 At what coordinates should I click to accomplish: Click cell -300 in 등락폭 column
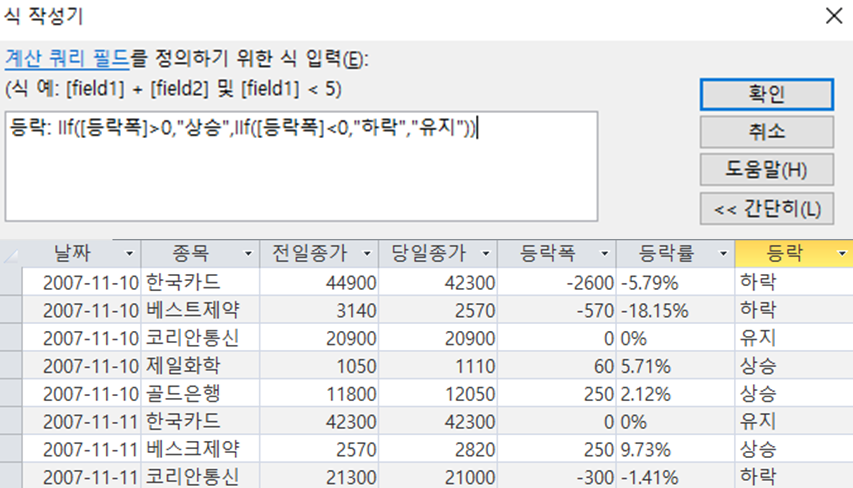[x=557, y=477]
